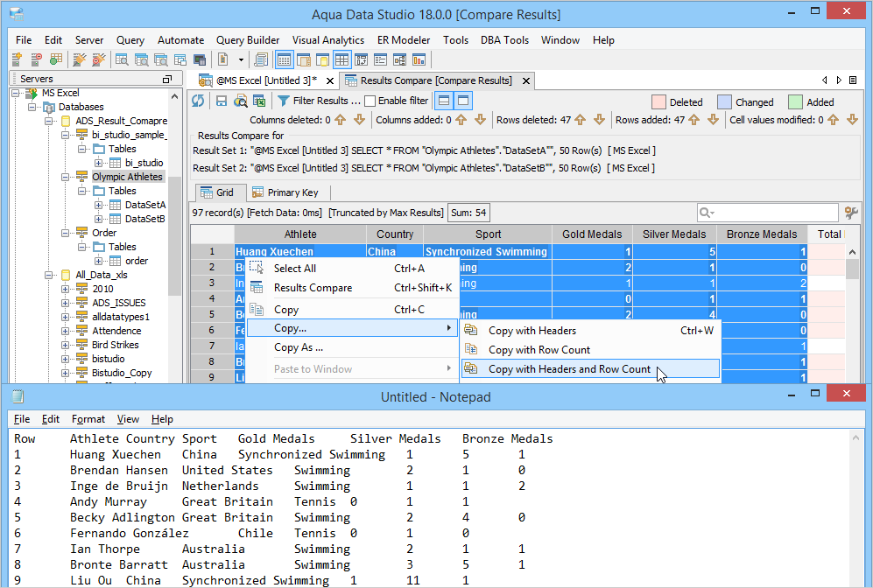Click the Athlete column header
The image size is (873, 588).
point(300,234)
